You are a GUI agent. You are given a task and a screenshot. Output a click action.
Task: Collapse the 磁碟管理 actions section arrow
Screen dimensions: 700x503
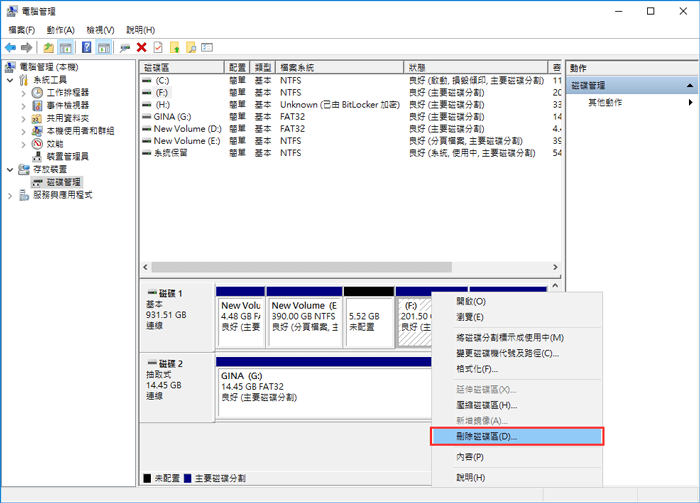click(x=690, y=85)
